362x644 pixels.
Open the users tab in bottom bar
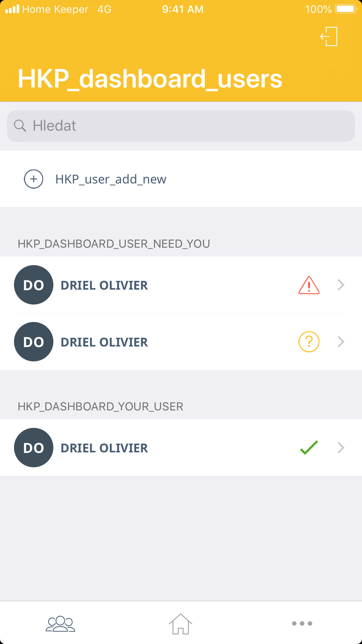[x=60, y=624]
